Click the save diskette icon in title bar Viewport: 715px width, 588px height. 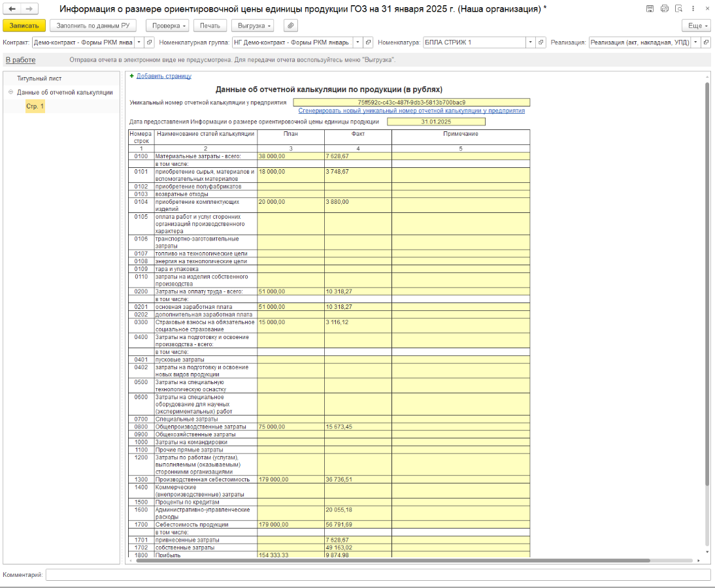coord(650,8)
